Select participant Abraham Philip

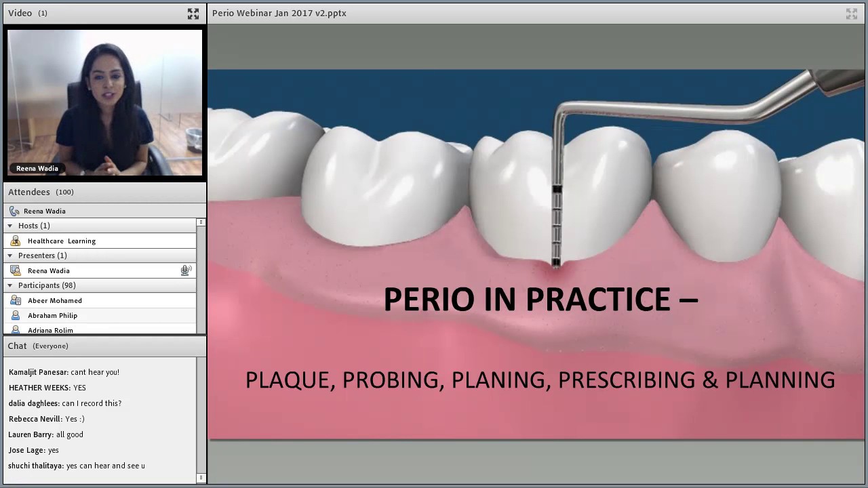pyautogui.click(x=100, y=315)
